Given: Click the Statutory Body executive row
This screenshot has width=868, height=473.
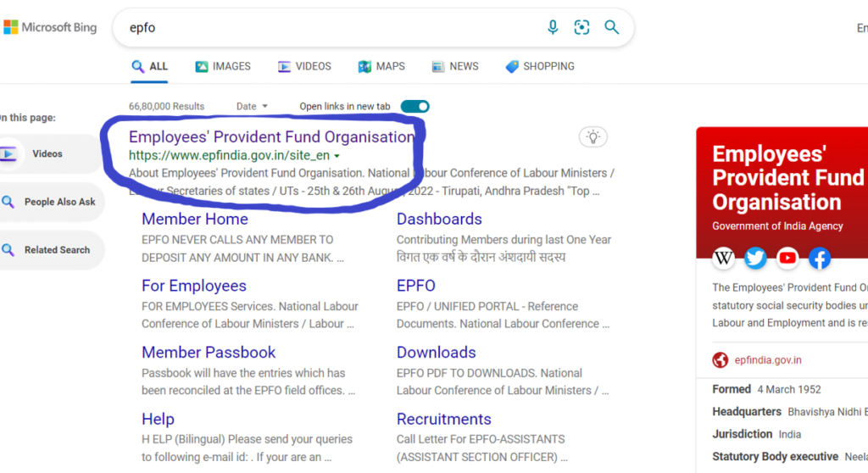Looking at the screenshot, I should tap(790, 456).
